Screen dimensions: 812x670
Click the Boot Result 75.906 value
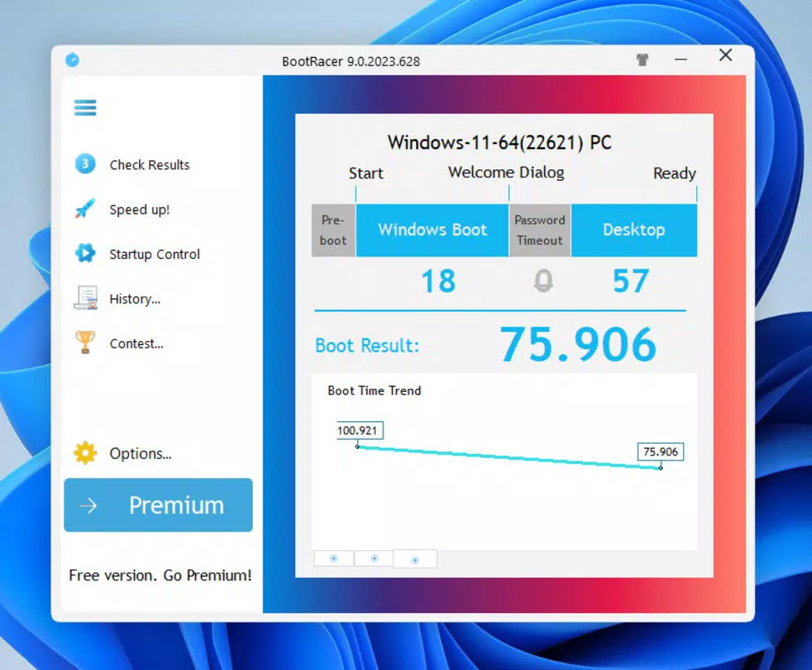578,344
